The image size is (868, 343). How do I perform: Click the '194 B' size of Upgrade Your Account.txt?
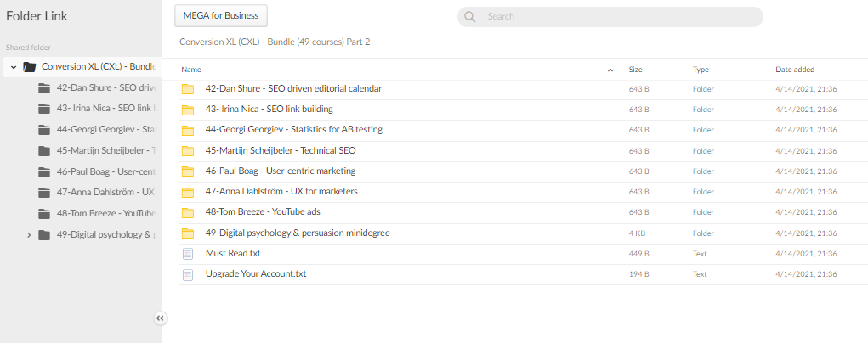click(638, 274)
